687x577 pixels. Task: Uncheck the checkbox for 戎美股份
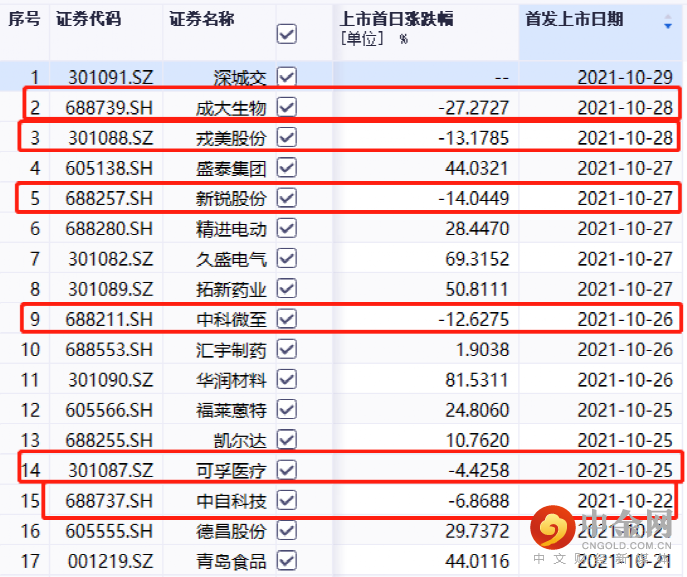(x=287, y=137)
